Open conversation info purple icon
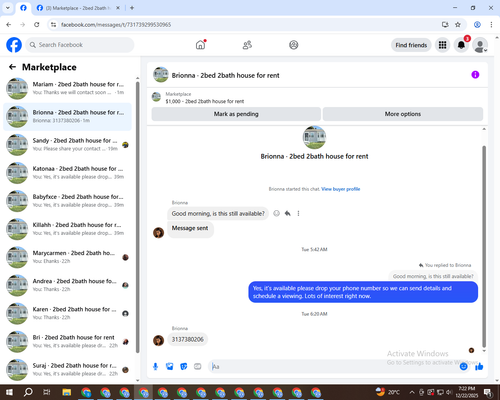500x400 pixels. click(475, 75)
